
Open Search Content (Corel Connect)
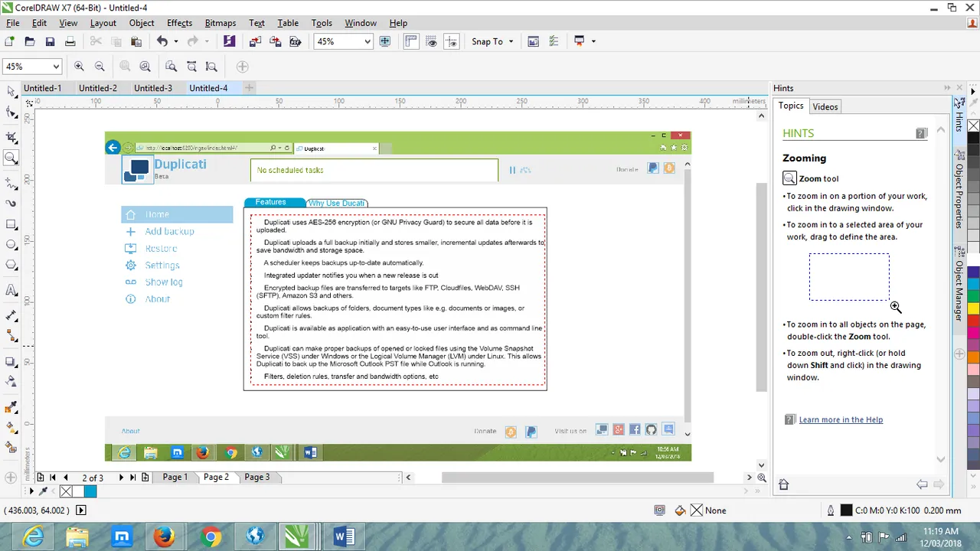pyautogui.click(x=229, y=41)
